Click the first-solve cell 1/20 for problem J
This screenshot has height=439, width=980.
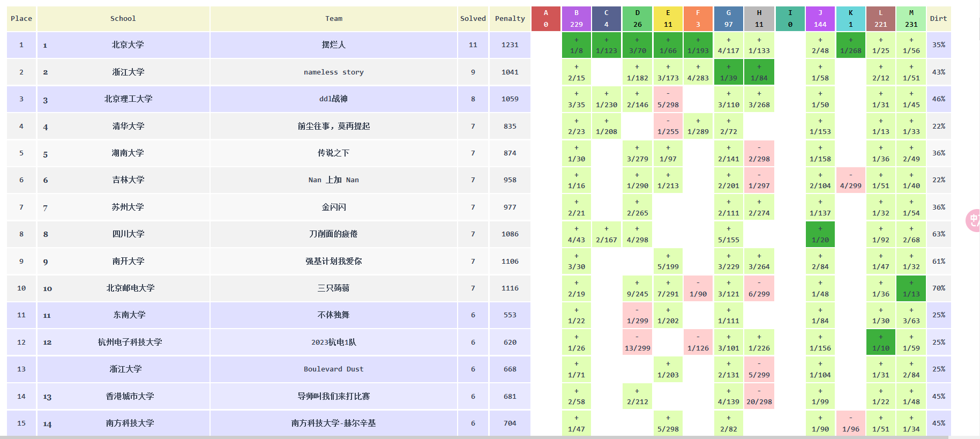[x=820, y=234]
